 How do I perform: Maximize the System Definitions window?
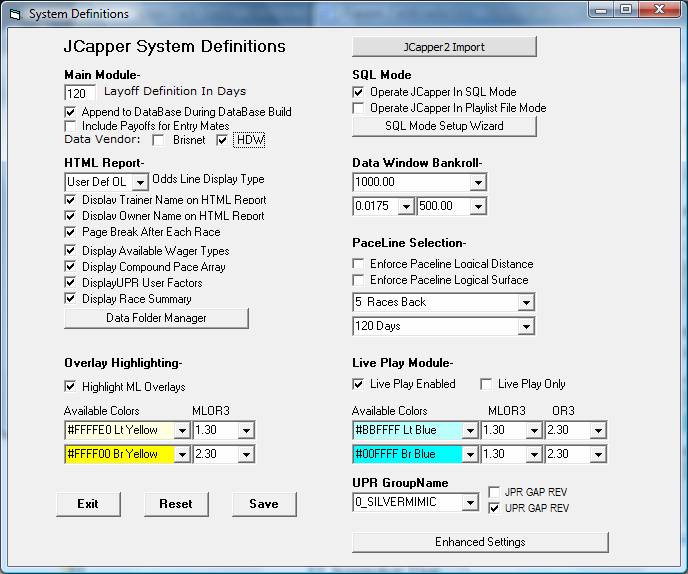626,10
